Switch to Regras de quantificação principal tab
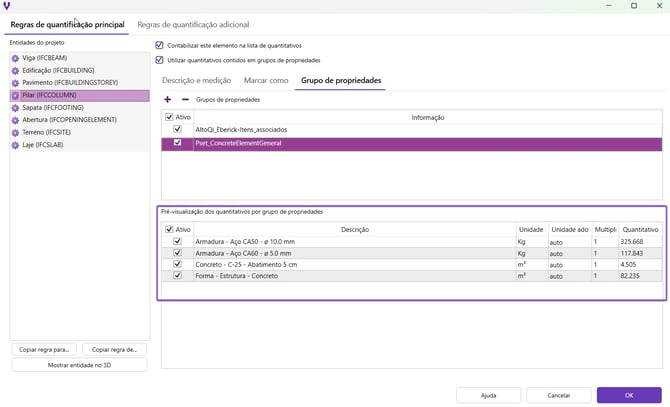670x407 pixels. tap(67, 25)
